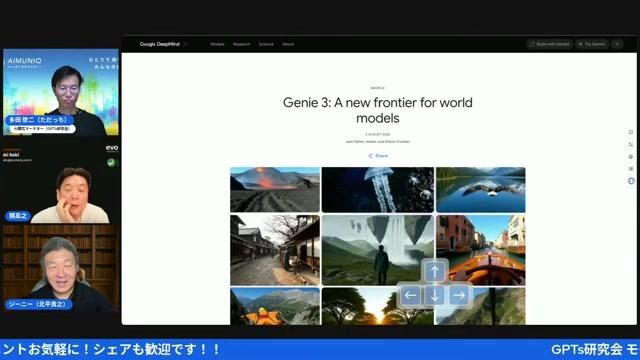This screenshot has width=640, height=360.
Task: Click the blue round face icon in sidebar
Action: point(631,181)
